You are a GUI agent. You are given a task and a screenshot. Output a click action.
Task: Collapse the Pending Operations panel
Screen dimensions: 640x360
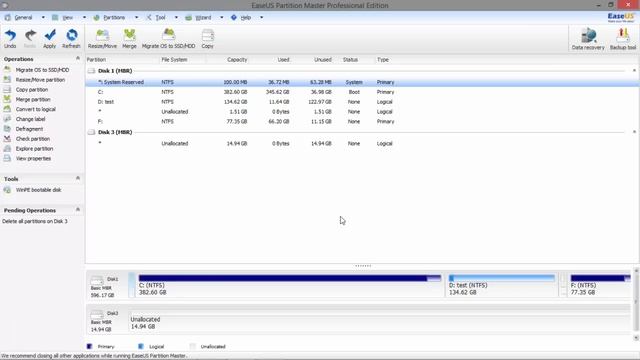pos(78,210)
